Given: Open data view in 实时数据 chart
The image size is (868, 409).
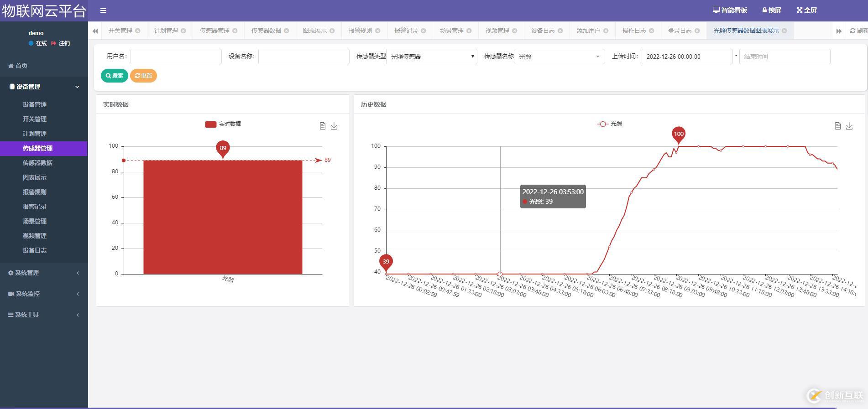Looking at the screenshot, I should 323,126.
